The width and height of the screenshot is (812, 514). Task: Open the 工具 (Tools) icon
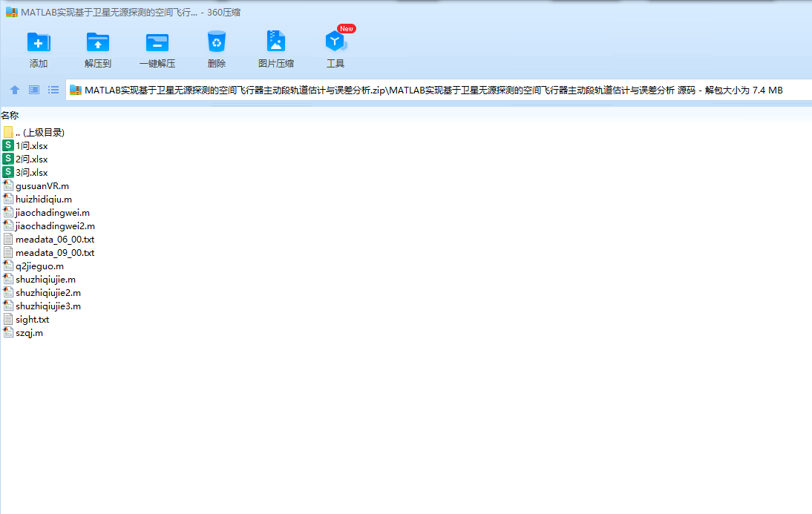[335, 42]
